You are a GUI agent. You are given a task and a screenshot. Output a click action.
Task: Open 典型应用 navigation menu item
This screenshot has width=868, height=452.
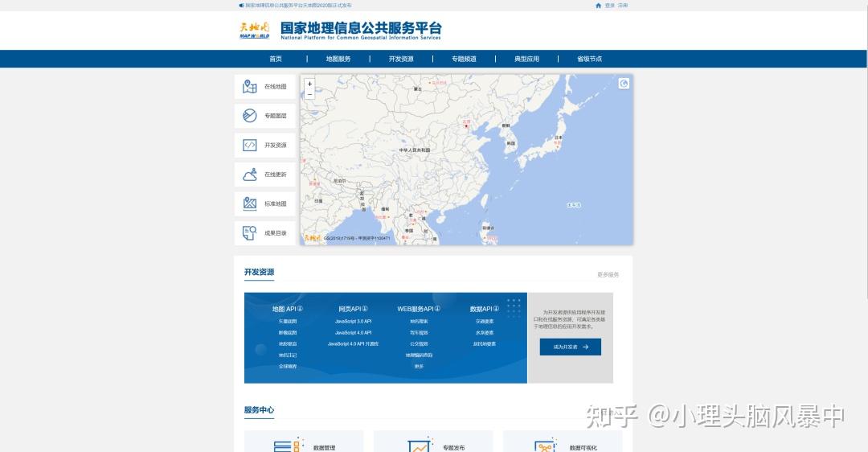click(x=526, y=59)
